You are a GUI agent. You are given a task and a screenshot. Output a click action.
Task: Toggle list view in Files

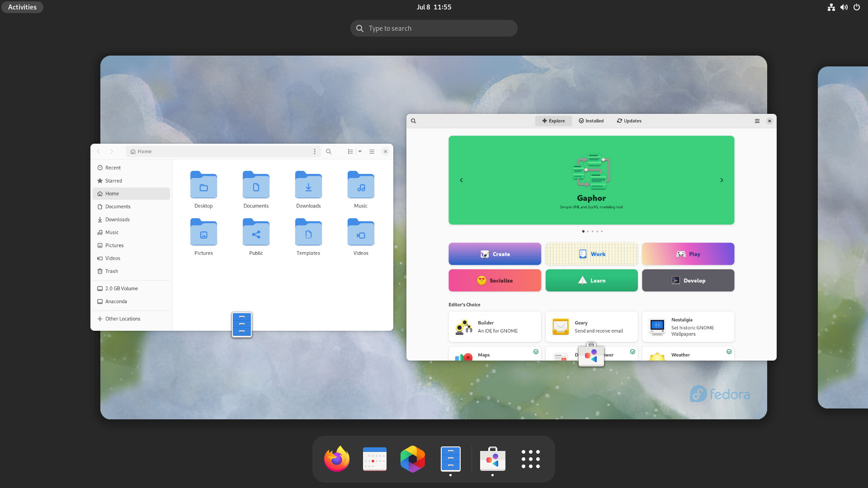(350, 152)
